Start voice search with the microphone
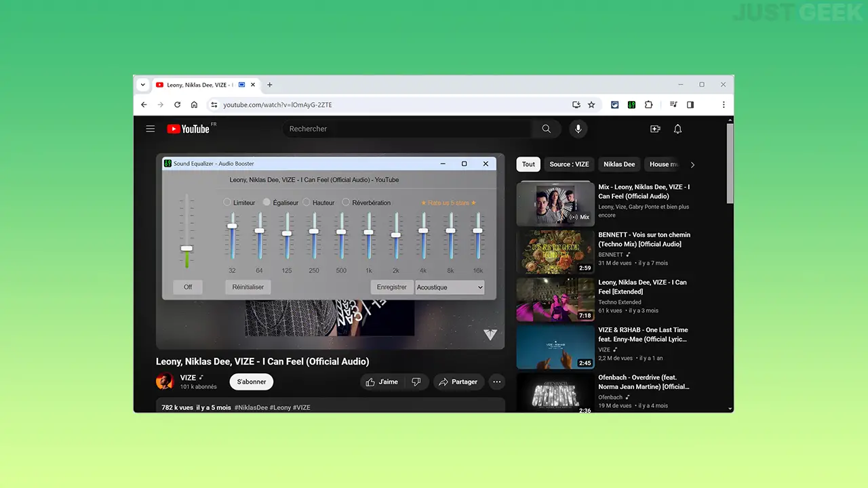868x488 pixels. pyautogui.click(x=578, y=129)
